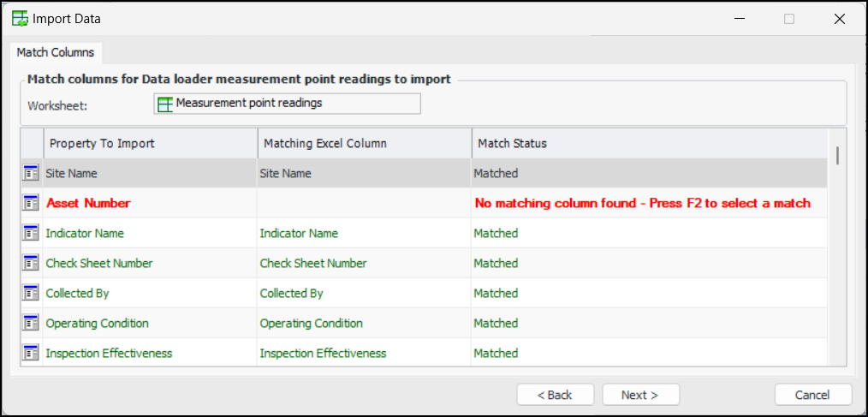Click the Import Data window title icon
868x417 pixels.
20,18
